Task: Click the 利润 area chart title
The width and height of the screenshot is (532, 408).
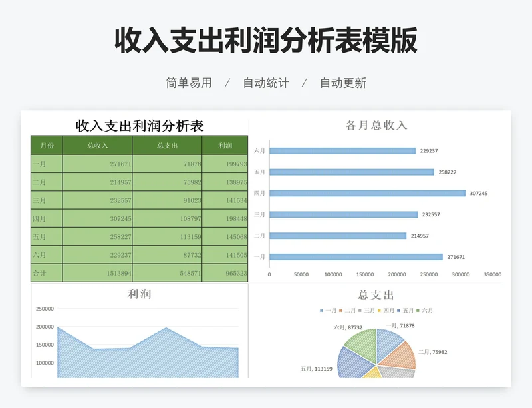Action: [139, 294]
